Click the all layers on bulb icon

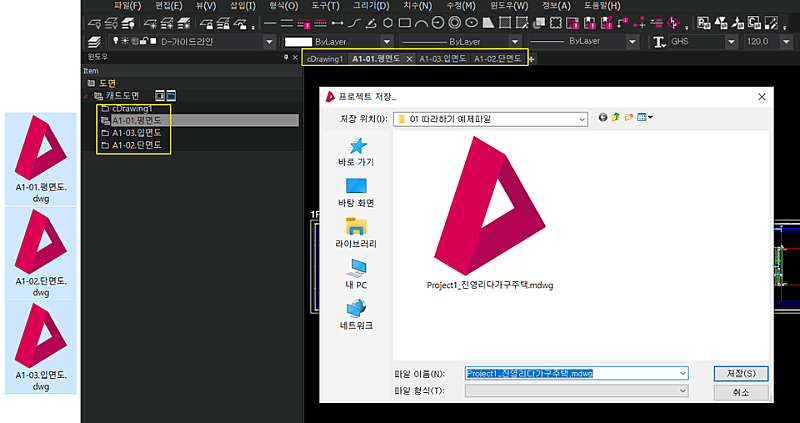(x=128, y=23)
